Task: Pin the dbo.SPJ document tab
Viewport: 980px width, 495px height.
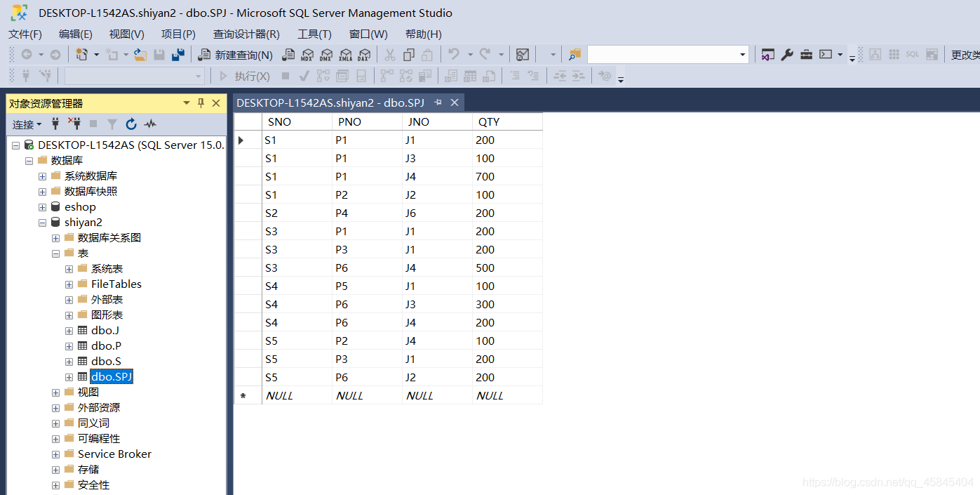Action: tap(438, 103)
